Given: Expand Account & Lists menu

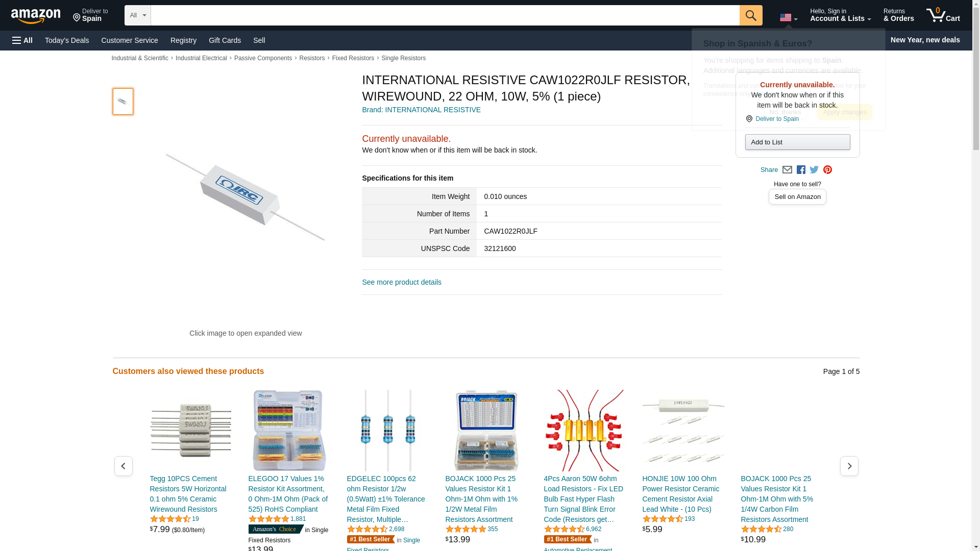Looking at the screenshot, I should click(x=840, y=15).
